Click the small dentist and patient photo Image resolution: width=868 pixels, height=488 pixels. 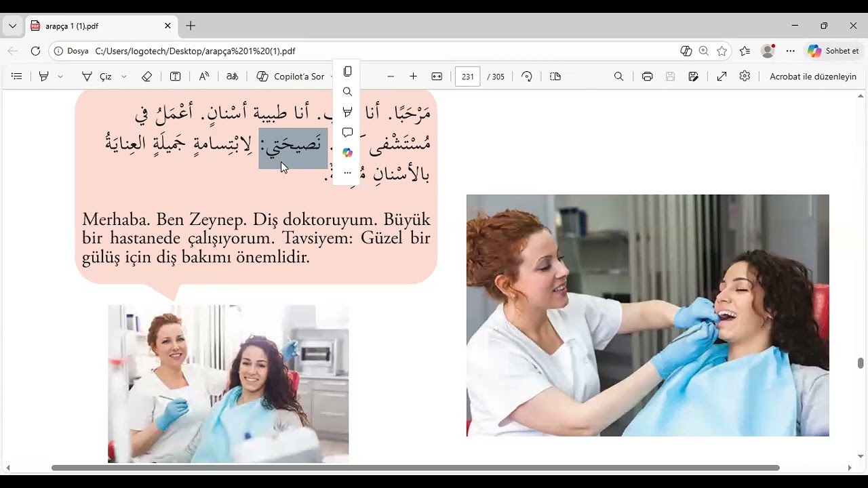[x=228, y=384]
